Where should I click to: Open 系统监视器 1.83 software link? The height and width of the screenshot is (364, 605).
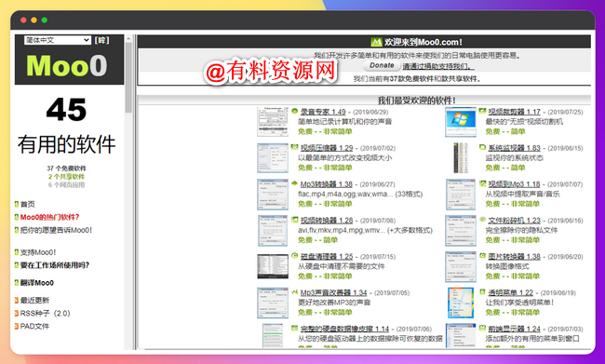click(x=515, y=148)
